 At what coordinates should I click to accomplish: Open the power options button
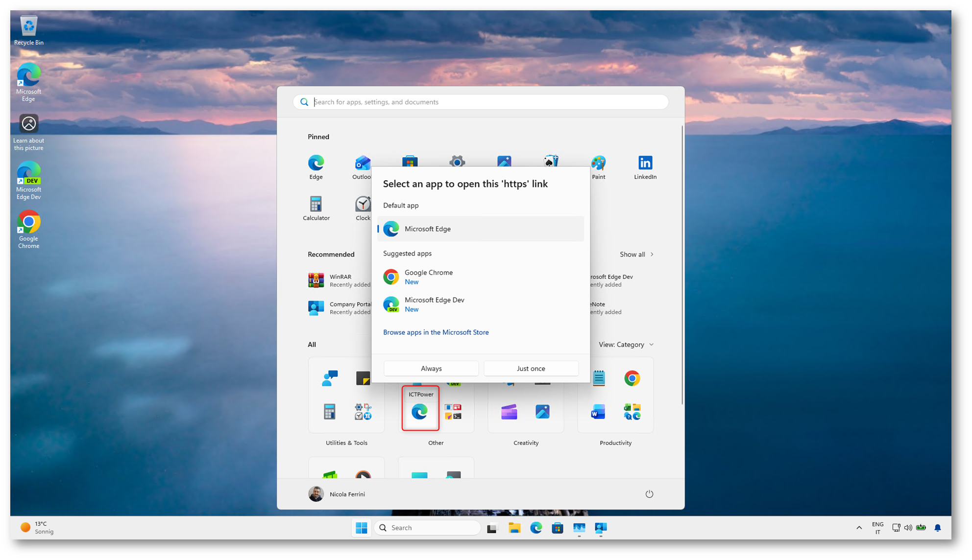point(649,494)
